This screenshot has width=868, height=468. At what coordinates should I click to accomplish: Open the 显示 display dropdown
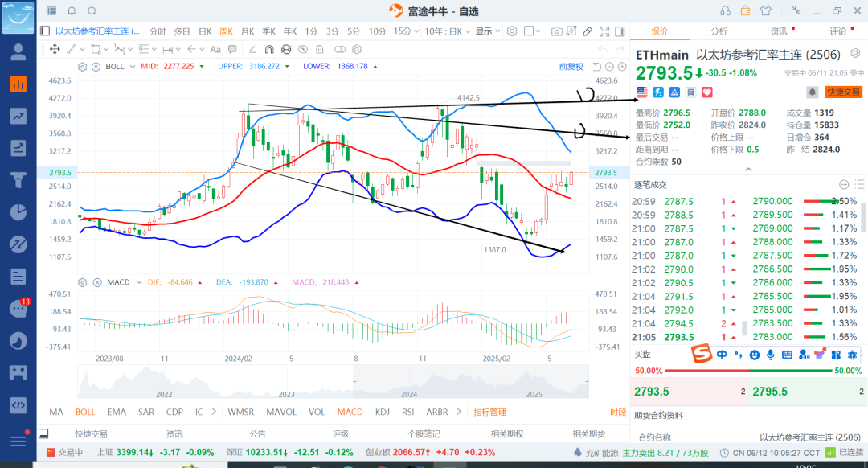487,31
